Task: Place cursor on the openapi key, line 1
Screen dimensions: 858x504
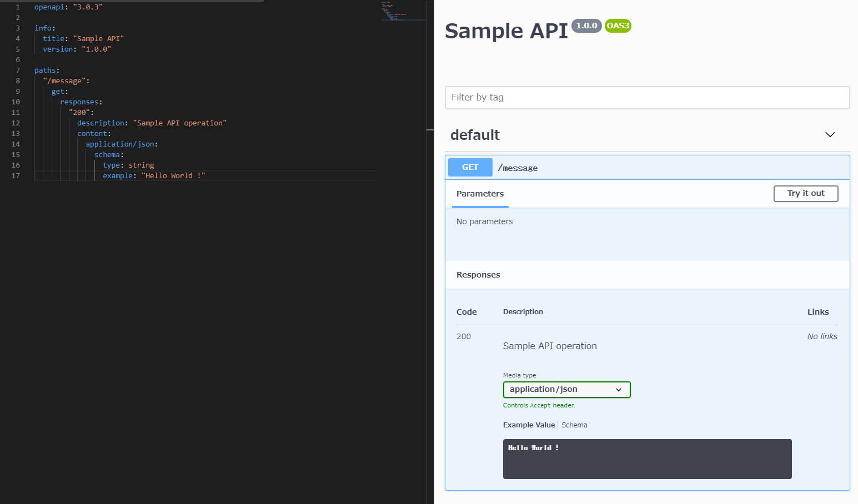Action: tap(49, 7)
